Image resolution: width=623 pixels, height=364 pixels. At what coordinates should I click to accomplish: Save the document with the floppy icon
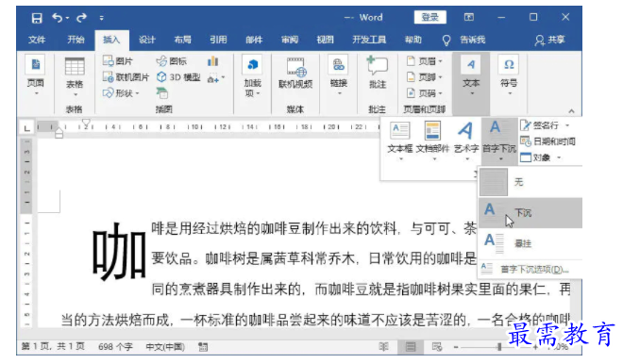37,18
